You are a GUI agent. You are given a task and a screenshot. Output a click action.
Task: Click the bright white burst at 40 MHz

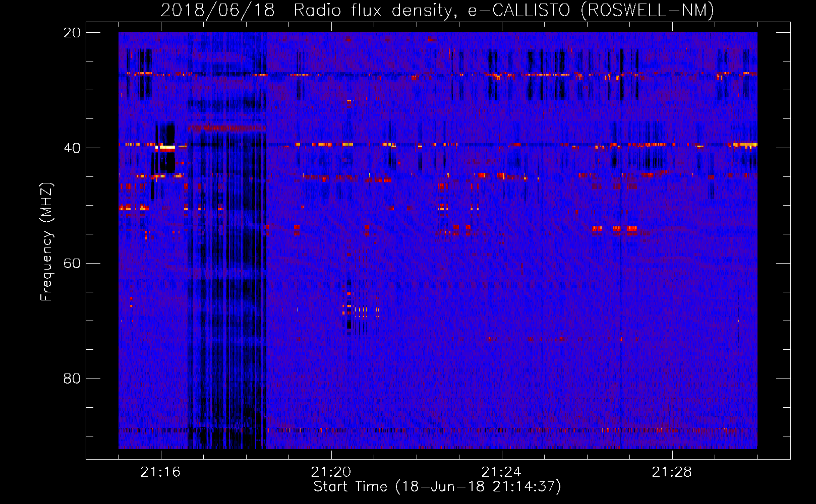166,148
